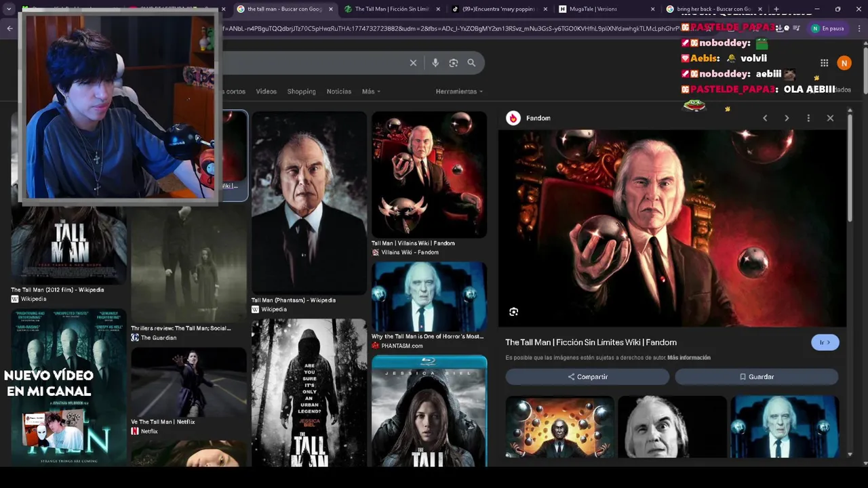Click the magnifying glass search icon
The height and width of the screenshot is (488, 868).
(x=471, y=63)
